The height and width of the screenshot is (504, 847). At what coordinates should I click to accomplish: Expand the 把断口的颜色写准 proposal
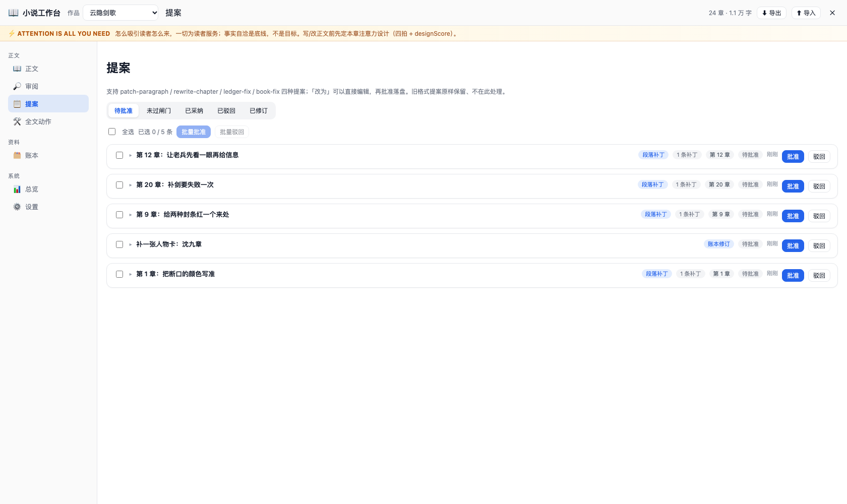click(131, 274)
